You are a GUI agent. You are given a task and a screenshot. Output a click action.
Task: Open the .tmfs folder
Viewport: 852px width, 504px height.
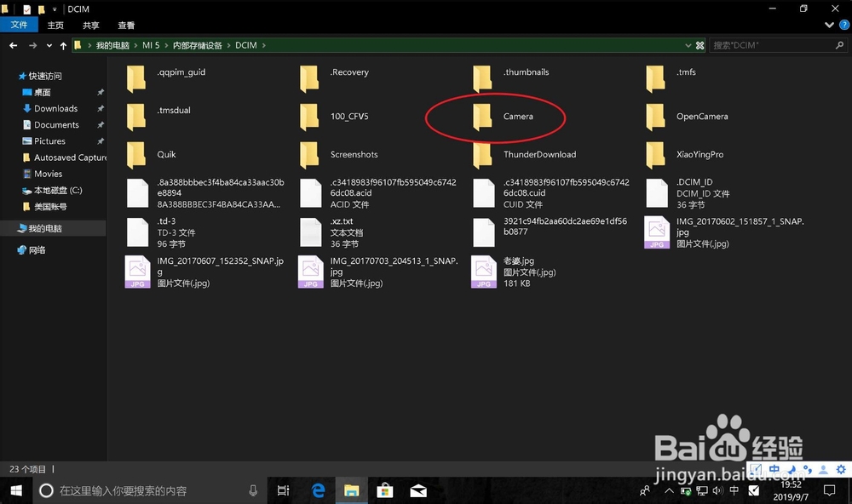[671, 78]
